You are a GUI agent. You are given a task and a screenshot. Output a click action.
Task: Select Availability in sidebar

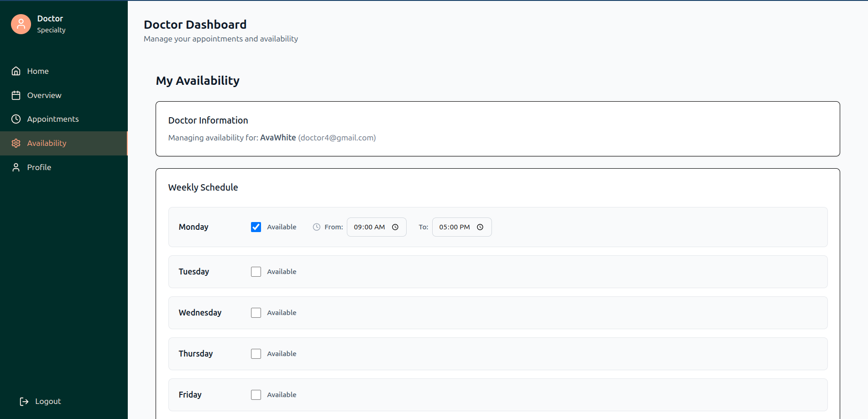coord(63,143)
